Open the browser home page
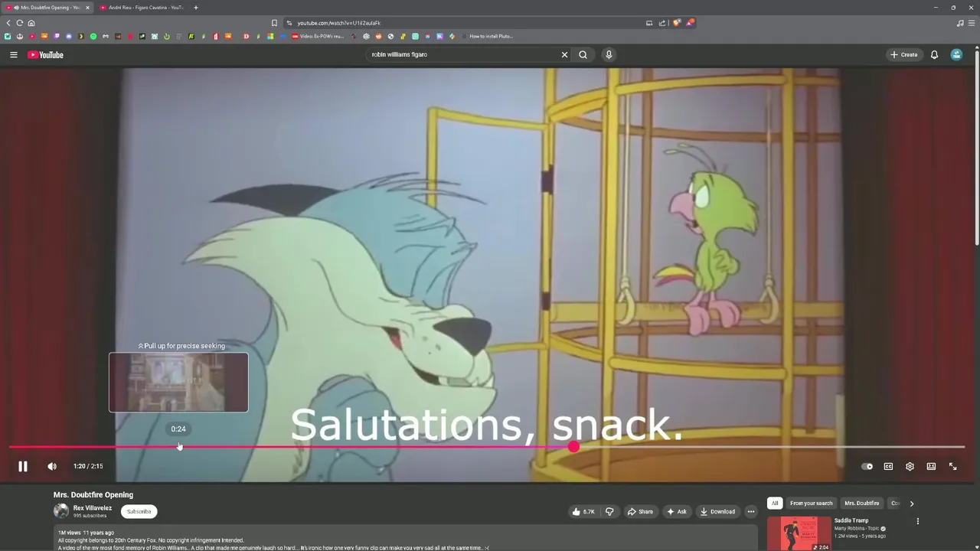This screenshot has height=551, width=980. [31, 23]
